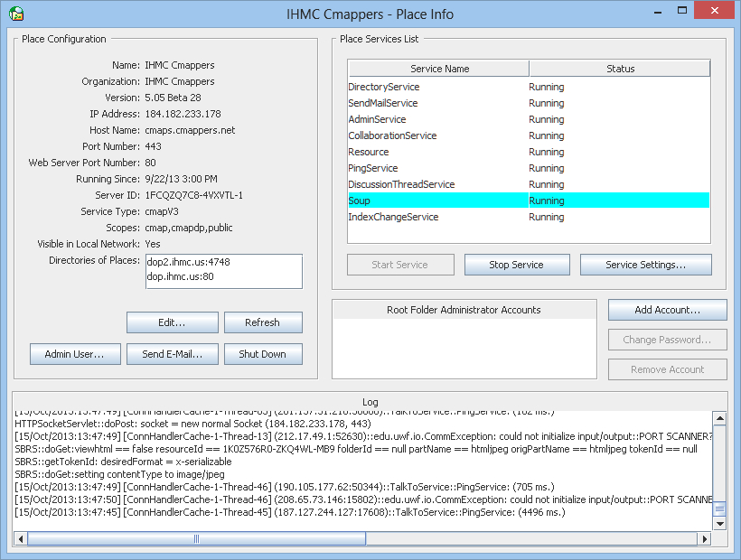Add a Root Folder Administrator Account
The image size is (741, 560).
click(667, 310)
